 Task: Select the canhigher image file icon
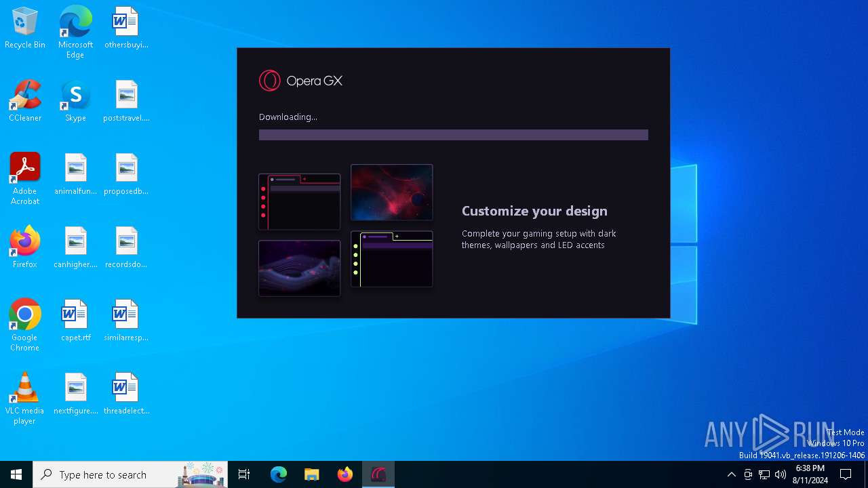point(75,248)
